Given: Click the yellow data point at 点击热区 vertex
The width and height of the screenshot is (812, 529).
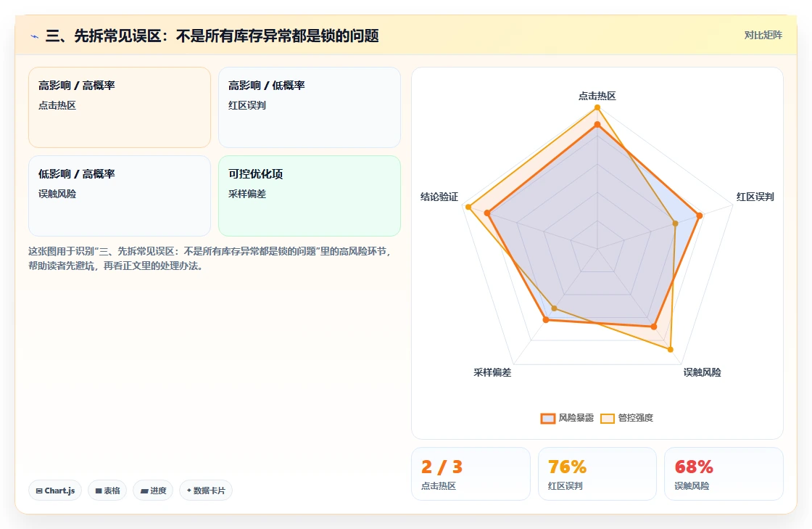Looking at the screenshot, I should point(597,107).
